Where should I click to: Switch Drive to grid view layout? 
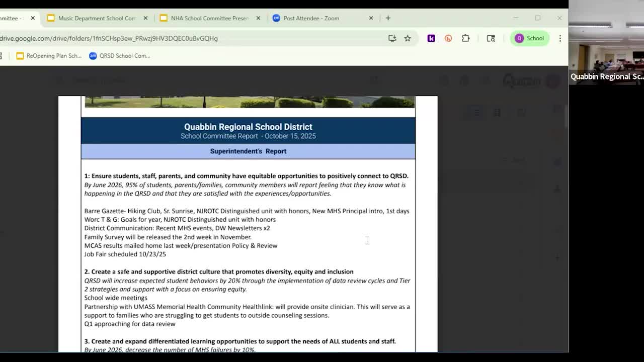[497, 112]
